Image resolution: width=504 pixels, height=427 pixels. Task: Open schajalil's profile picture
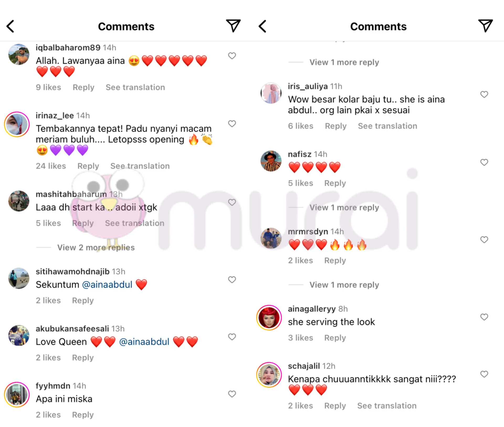pos(269,375)
